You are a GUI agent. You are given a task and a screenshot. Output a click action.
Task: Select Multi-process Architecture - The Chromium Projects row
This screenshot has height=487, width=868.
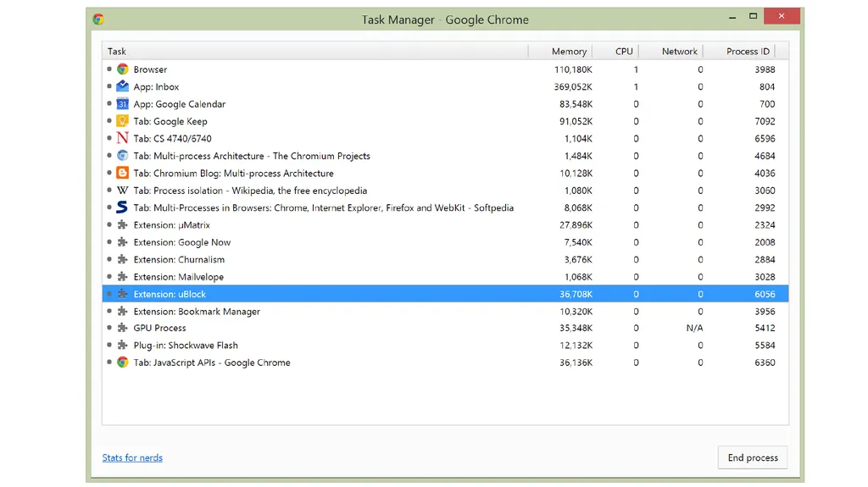click(x=445, y=156)
